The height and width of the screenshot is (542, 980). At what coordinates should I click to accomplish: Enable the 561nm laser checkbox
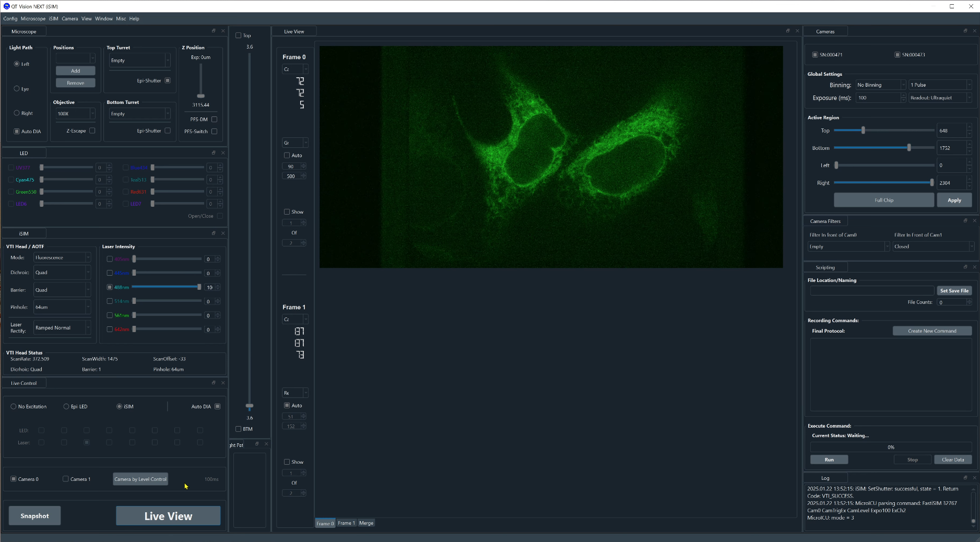tap(110, 315)
